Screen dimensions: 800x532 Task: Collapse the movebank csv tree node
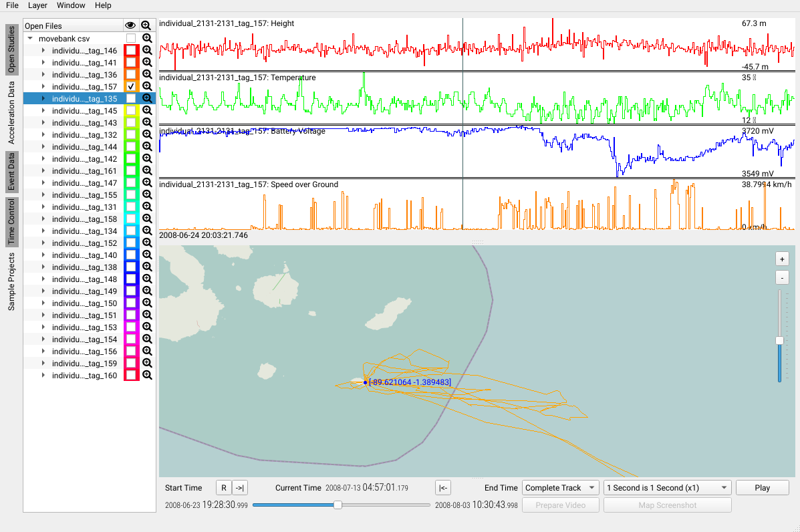click(30, 39)
